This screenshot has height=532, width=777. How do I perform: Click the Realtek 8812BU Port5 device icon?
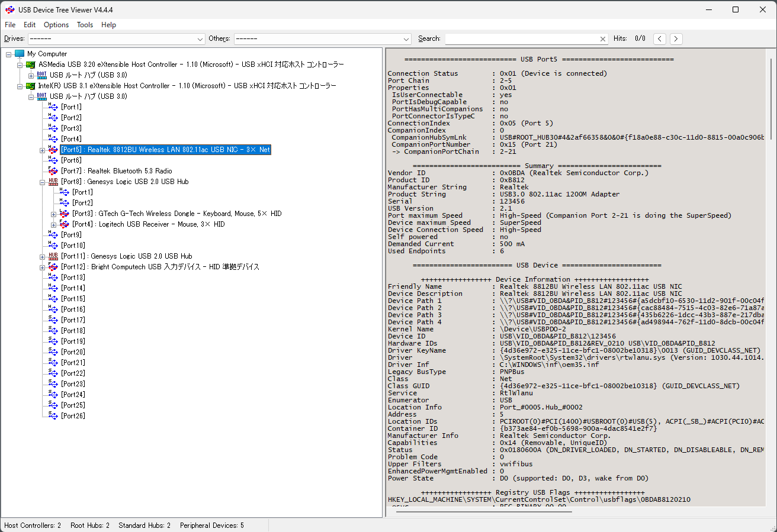click(x=53, y=150)
